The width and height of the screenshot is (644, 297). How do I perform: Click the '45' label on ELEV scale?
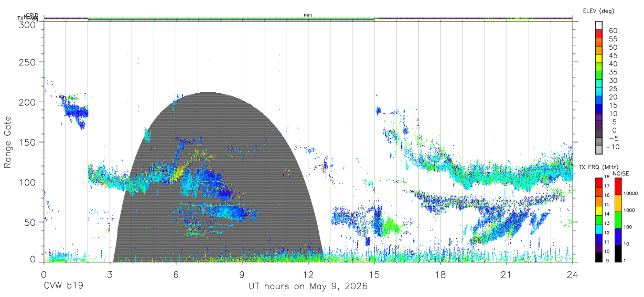tap(613, 56)
